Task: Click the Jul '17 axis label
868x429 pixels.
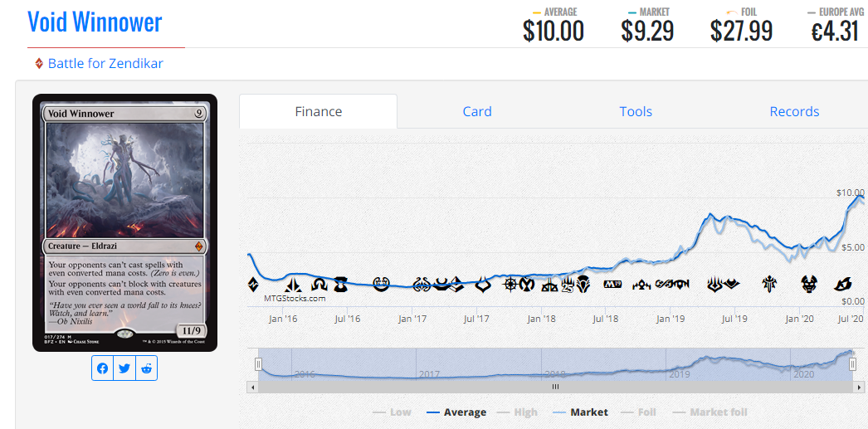Action: tap(476, 319)
